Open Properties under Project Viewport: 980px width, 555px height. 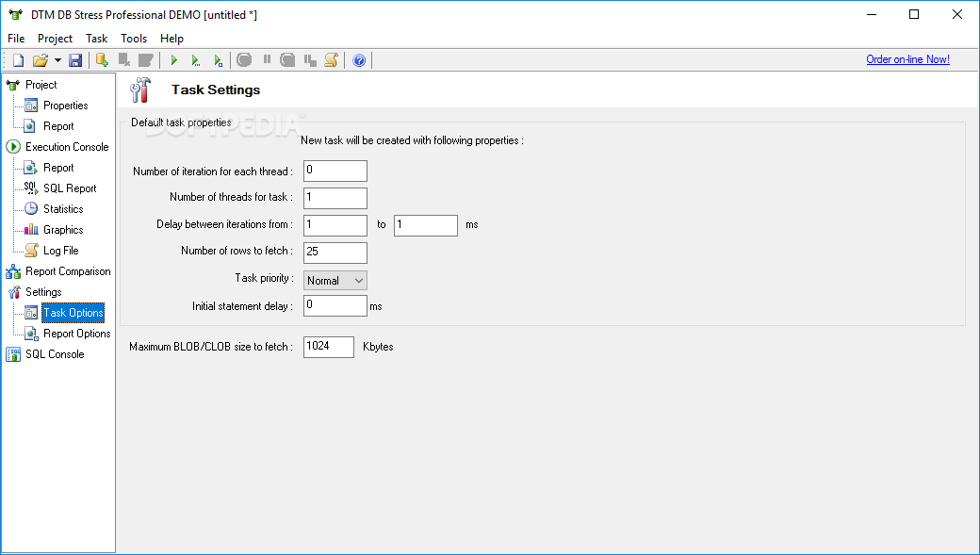(66, 105)
